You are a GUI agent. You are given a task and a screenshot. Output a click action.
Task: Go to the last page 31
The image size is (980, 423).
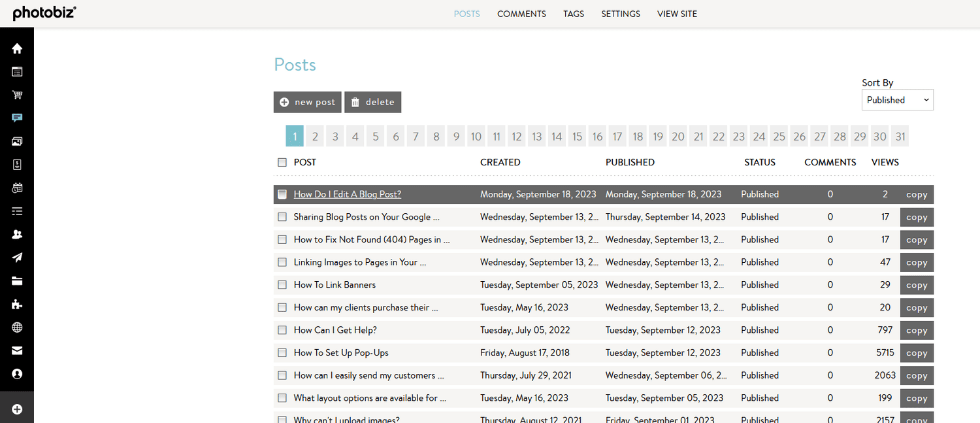900,135
